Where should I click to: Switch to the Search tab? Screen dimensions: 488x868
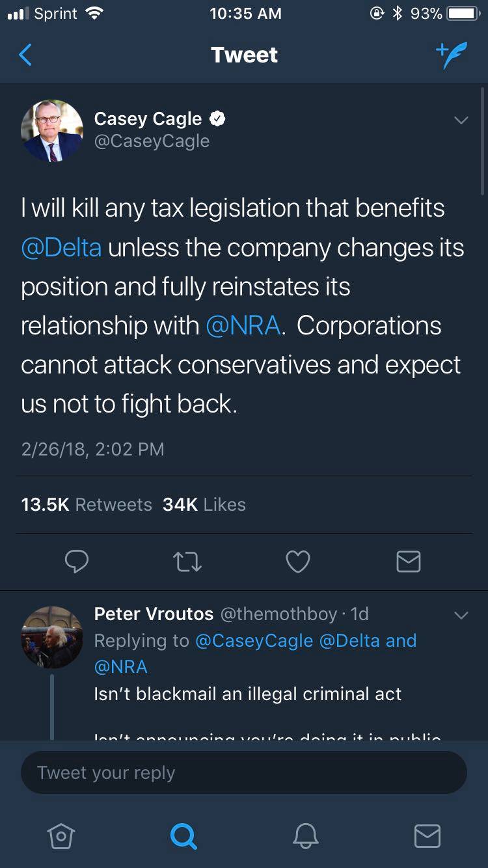(x=183, y=837)
